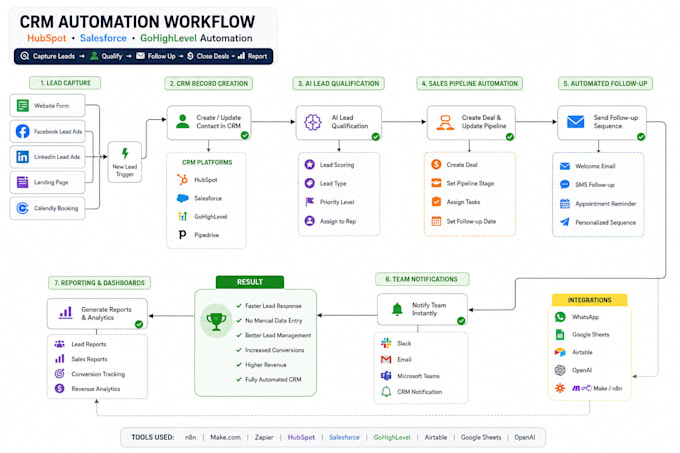Click the green check on AI Lead Qualification
680x453 pixels.
pos(376,137)
